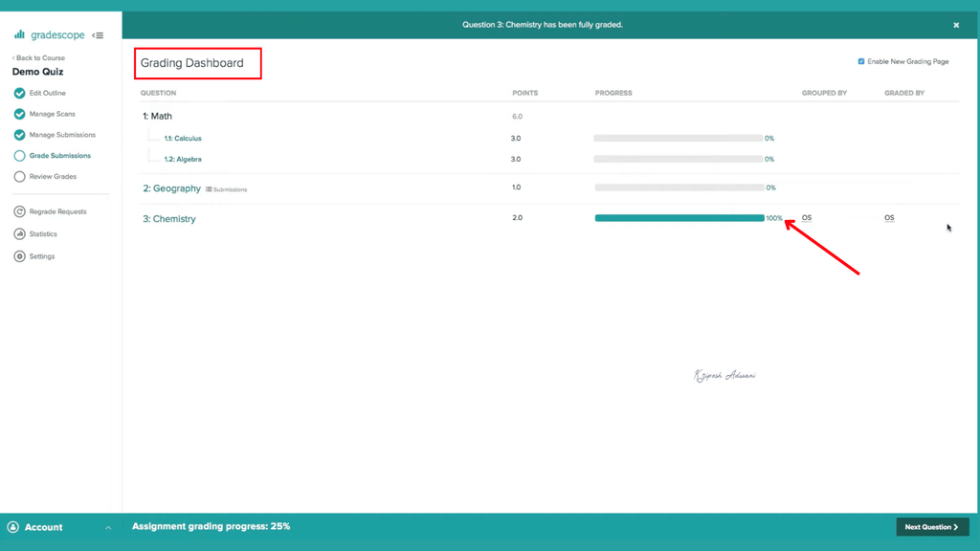Click the 2.0 points value for Chemistry
The image size is (980, 551).
517,218
